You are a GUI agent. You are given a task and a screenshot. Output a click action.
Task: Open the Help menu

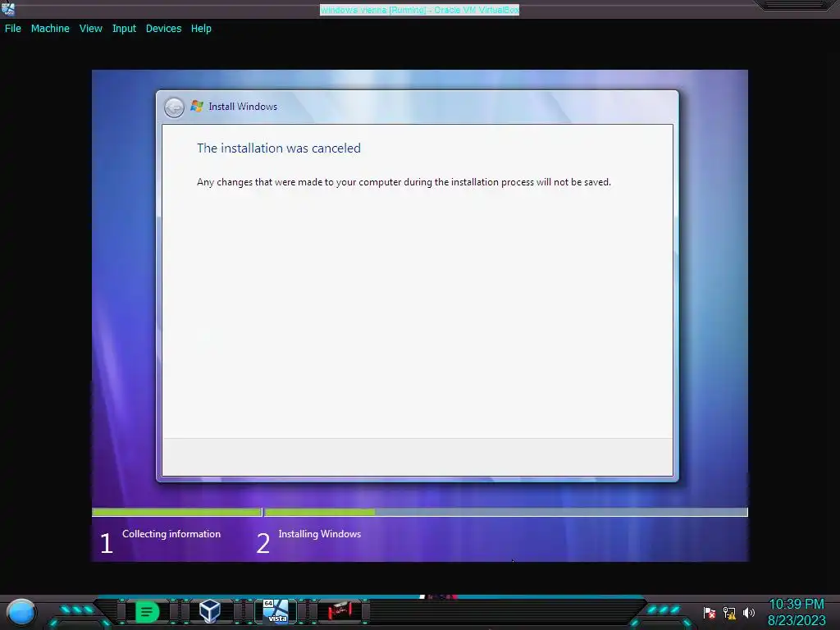point(201,29)
